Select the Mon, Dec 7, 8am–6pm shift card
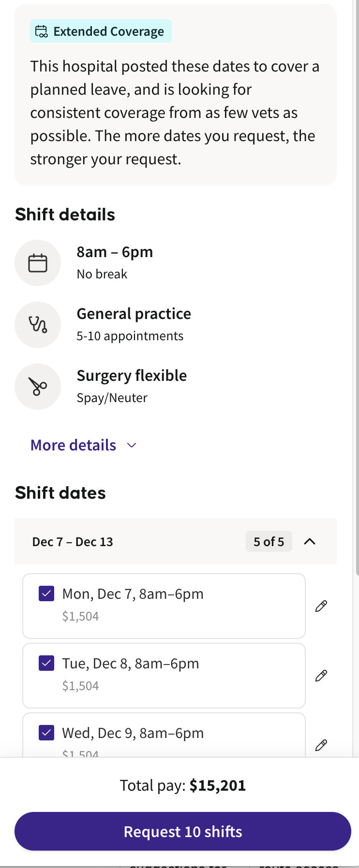The image size is (359, 868). (x=164, y=606)
